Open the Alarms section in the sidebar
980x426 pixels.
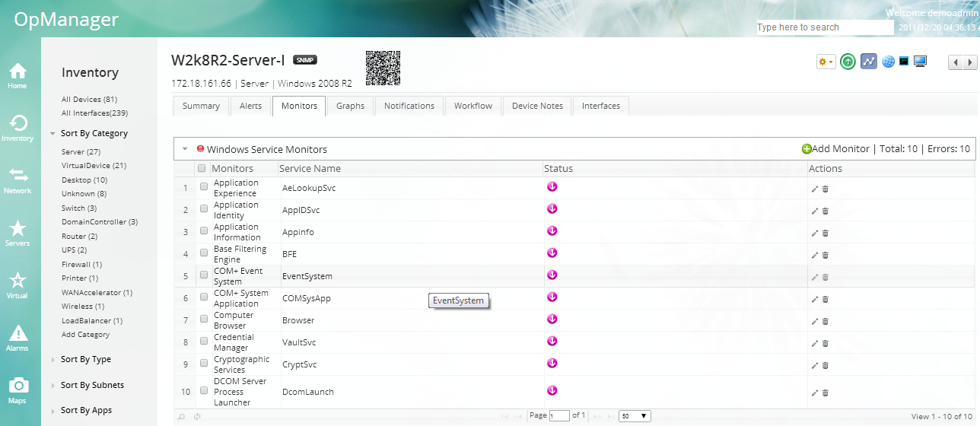17,337
